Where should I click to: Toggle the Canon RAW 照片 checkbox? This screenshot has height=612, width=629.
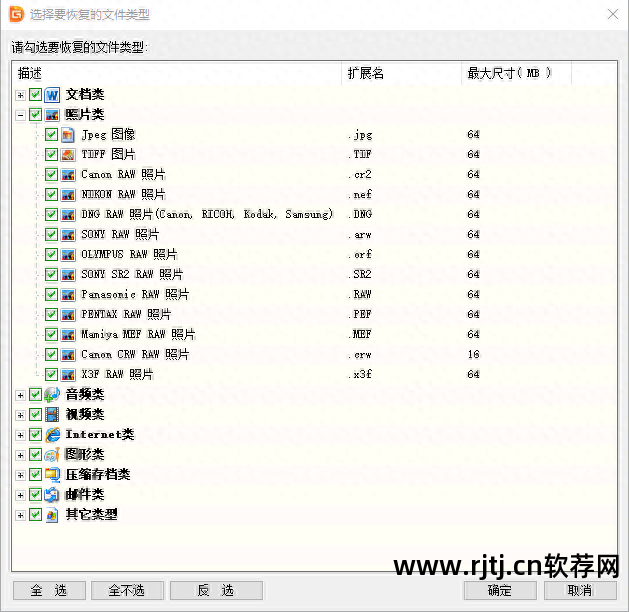pos(51,175)
